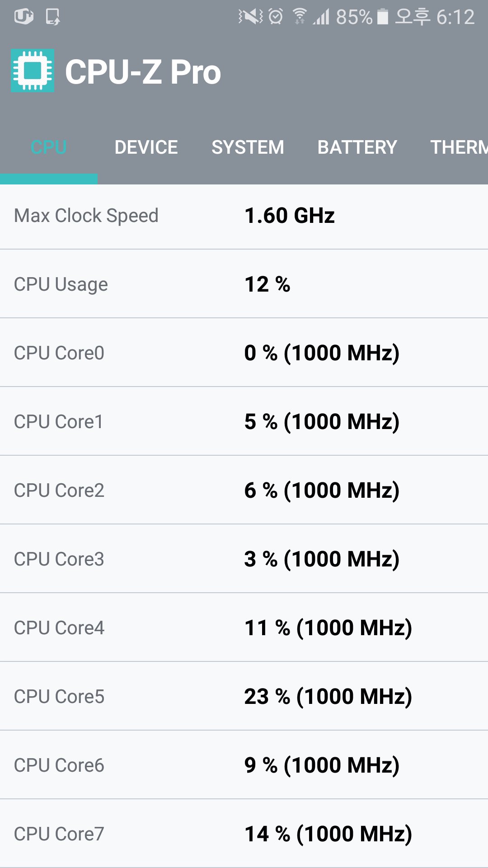Viewport: 488px width, 868px height.
Task: Open the SYSTEM tab
Action: [x=248, y=147]
